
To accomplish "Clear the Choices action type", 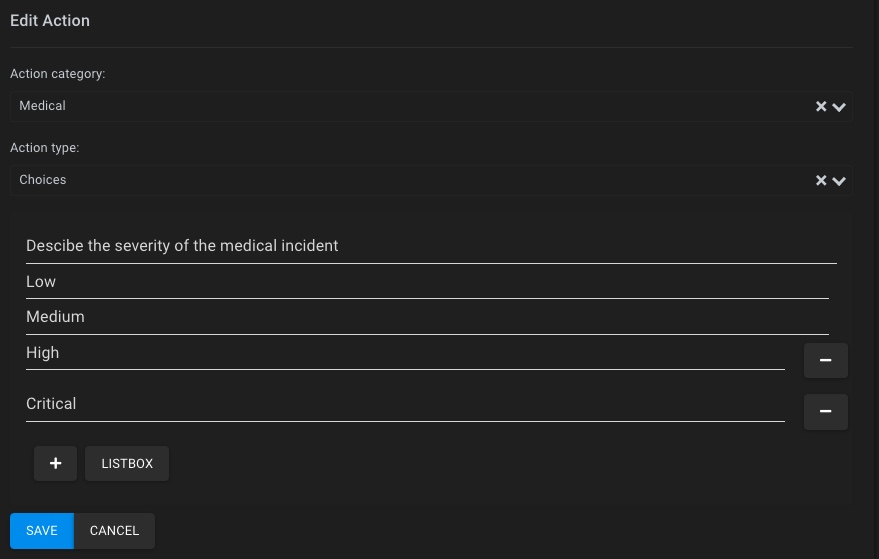I will pos(821,181).
